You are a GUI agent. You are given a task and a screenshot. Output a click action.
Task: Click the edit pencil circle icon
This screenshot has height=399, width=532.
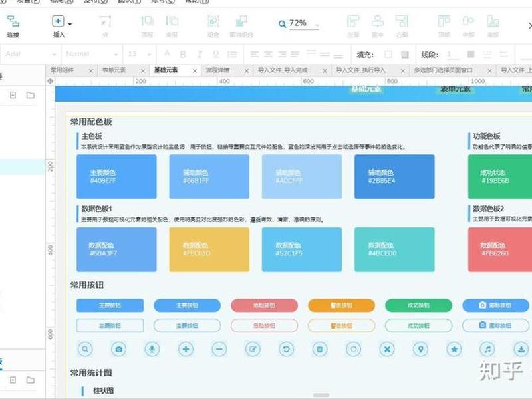[x=253, y=348]
